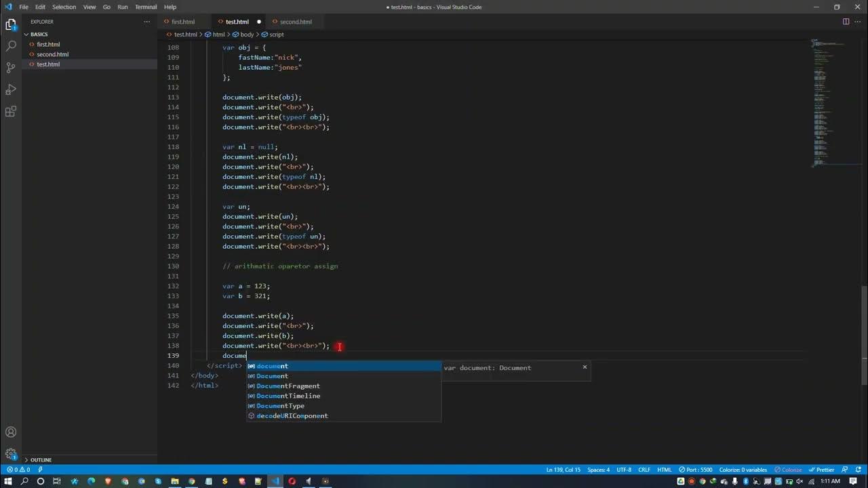Open the Accounts menu icon
This screenshot has width=868, height=488.
[x=11, y=432]
